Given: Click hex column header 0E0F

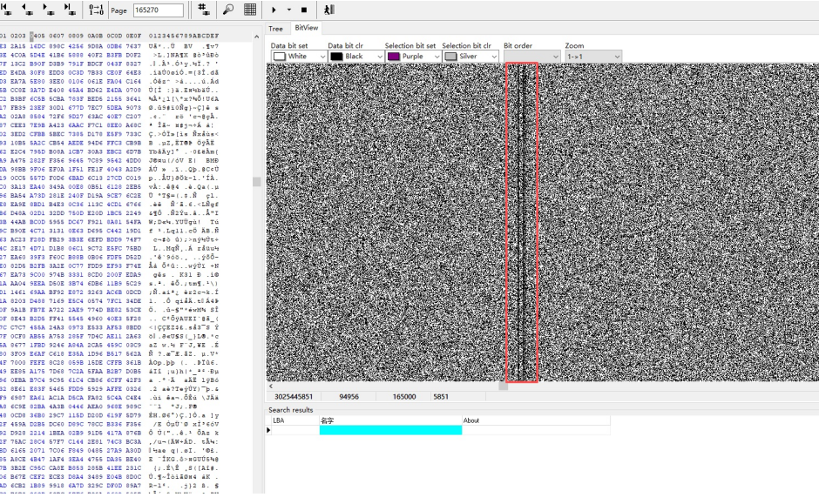Looking at the screenshot, I should point(133,36).
